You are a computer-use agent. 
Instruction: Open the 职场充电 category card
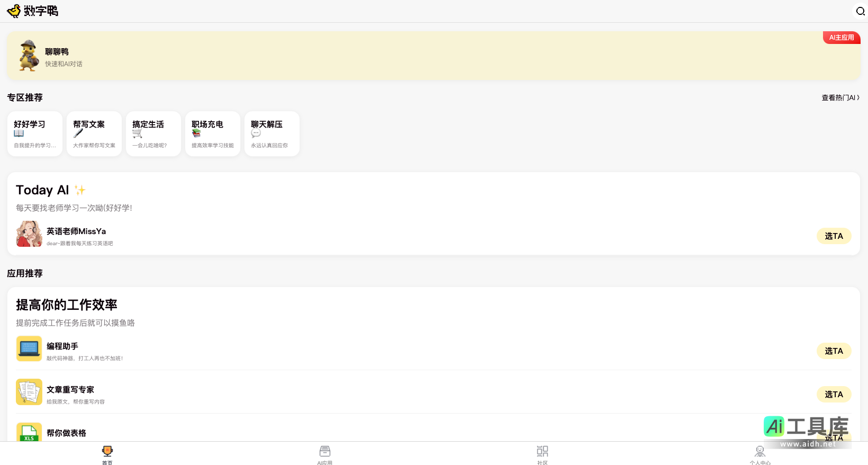pos(213,134)
